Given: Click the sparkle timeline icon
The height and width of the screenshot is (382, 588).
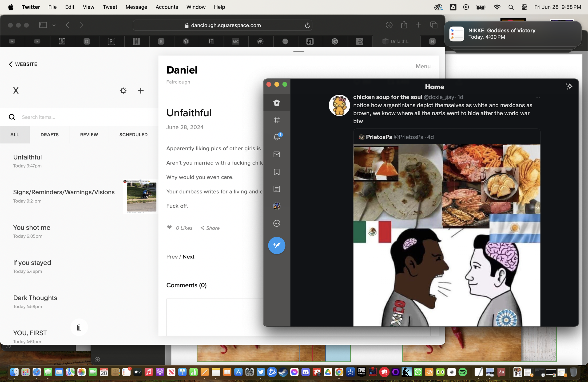Looking at the screenshot, I should [569, 86].
